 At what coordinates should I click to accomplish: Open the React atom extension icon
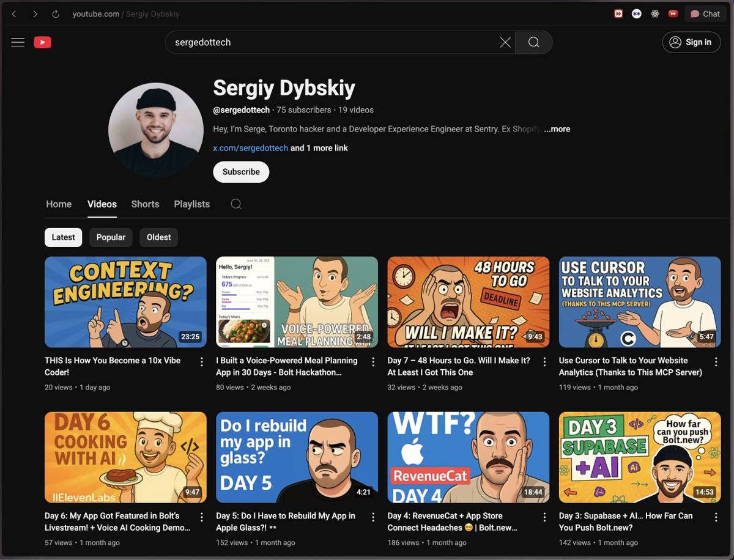(655, 13)
